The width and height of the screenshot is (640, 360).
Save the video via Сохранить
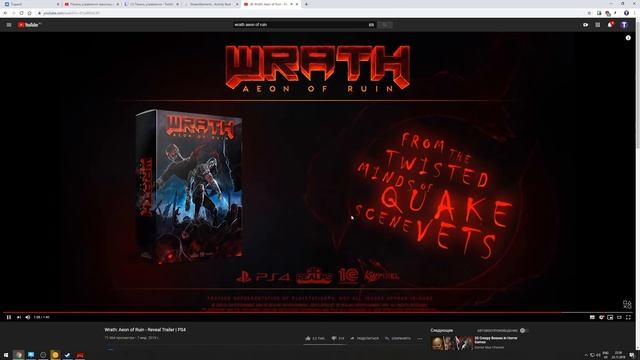pyautogui.click(x=398, y=338)
